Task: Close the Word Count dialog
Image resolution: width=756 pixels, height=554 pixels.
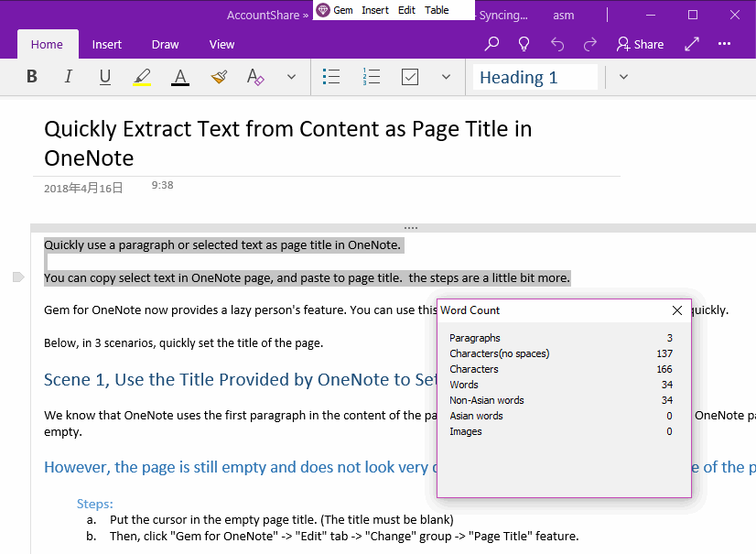Action: 677,310
